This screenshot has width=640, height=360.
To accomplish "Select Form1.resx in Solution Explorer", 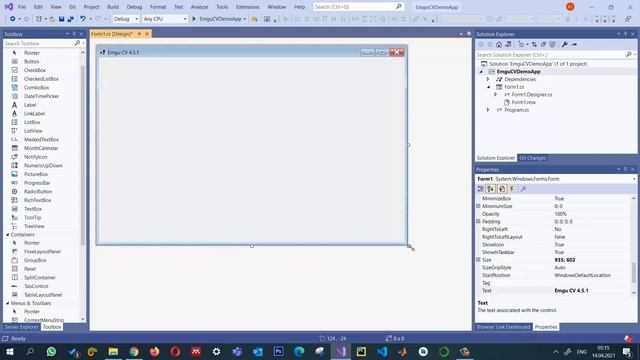I will pos(523,102).
